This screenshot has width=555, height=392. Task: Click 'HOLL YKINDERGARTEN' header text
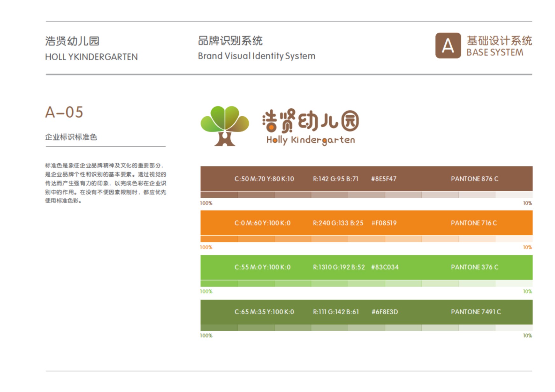(92, 57)
